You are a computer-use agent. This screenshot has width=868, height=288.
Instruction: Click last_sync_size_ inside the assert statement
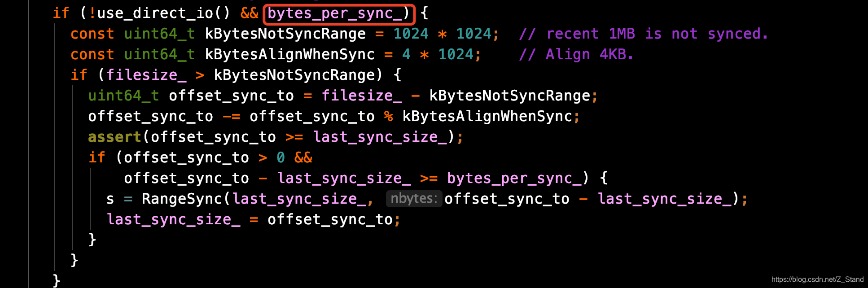click(x=380, y=137)
